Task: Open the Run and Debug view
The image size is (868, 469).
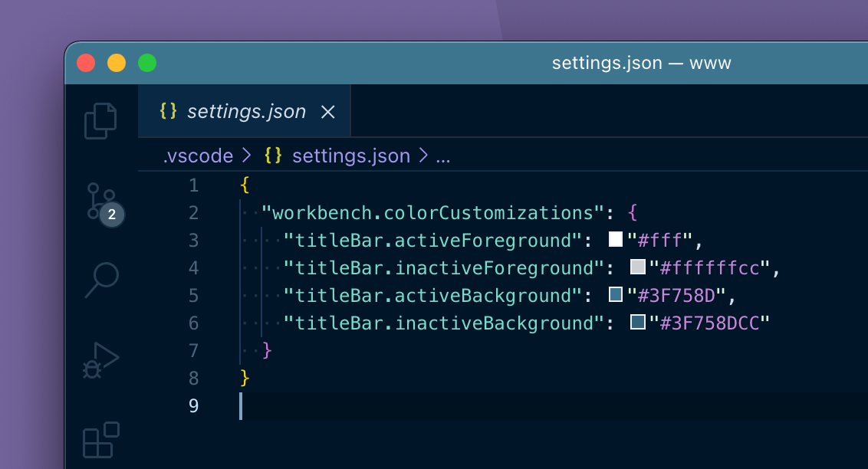Action: pyautogui.click(x=101, y=360)
